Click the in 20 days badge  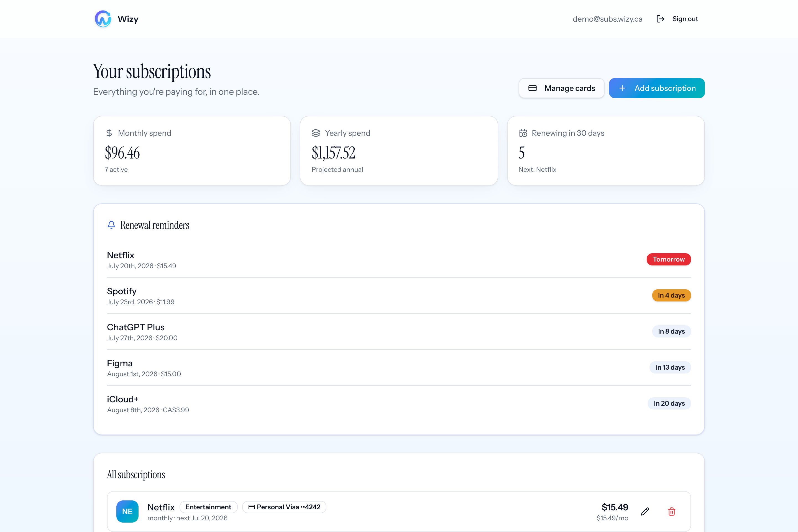[x=669, y=403]
